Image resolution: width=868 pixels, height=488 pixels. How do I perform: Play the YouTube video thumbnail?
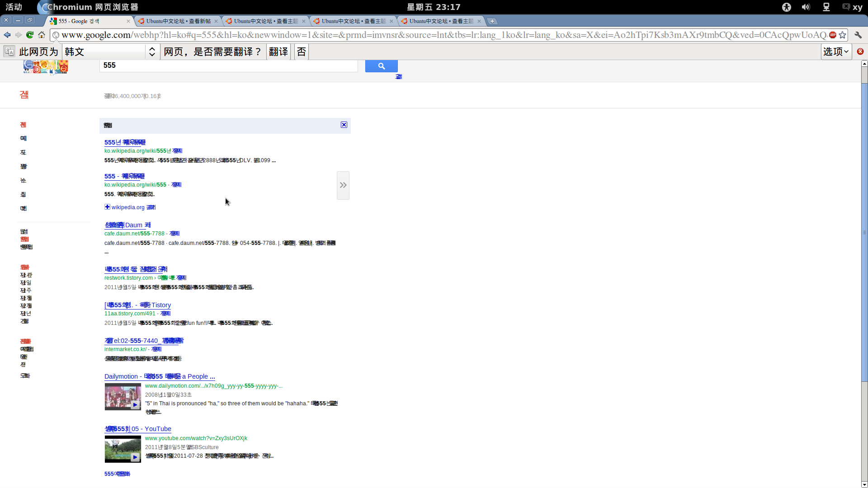123,449
